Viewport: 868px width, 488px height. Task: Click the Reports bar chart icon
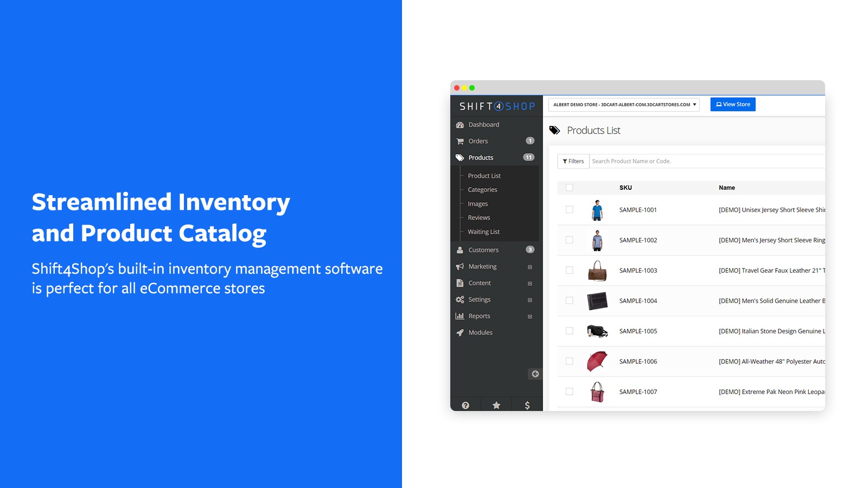coord(460,316)
